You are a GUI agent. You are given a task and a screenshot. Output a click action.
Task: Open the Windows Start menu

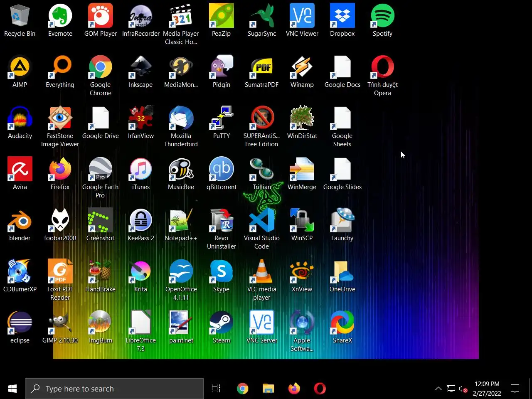(x=12, y=389)
